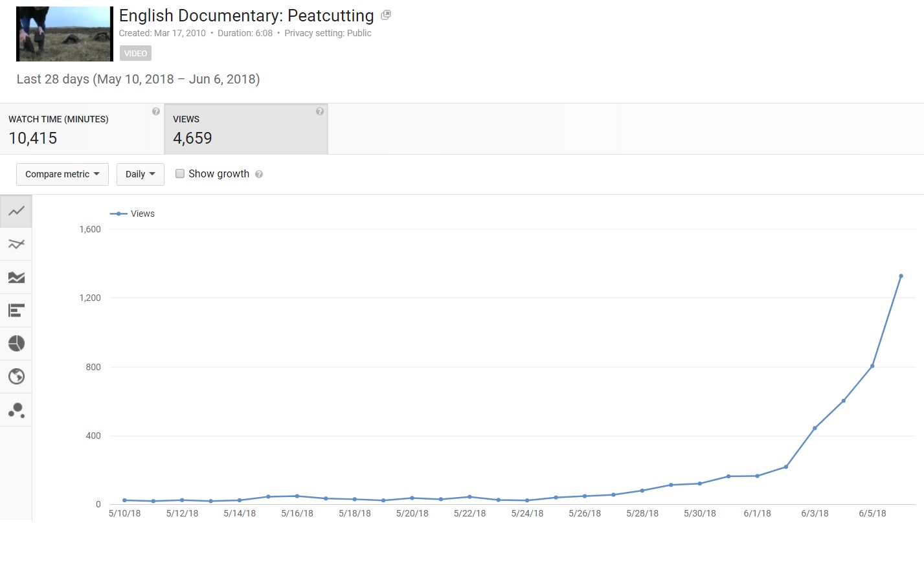
Task: Click help icon next to Show growth
Action: click(x=259, y=174)
